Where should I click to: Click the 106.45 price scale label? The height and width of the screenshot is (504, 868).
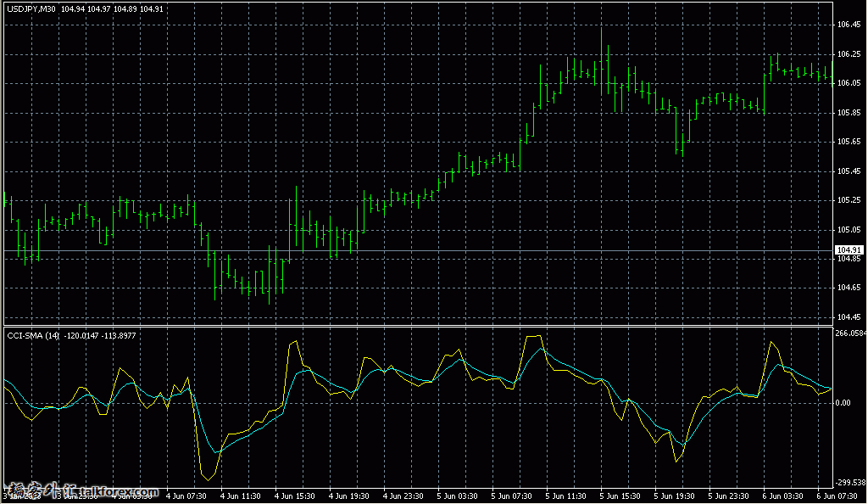coord(849,25)
